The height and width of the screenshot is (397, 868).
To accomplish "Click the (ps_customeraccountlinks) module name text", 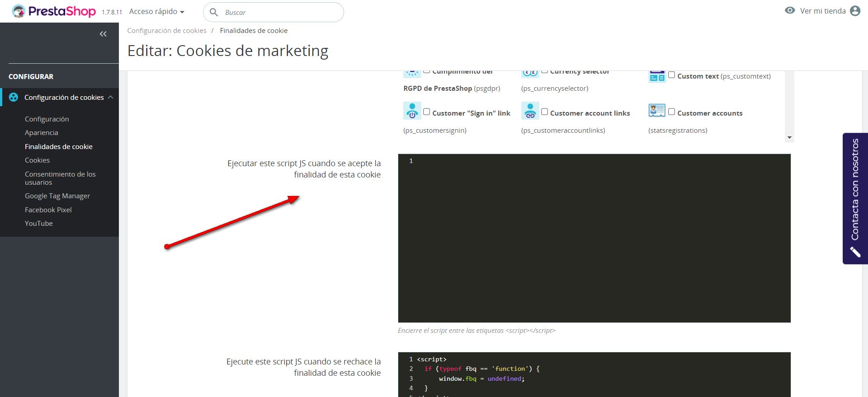I will click(563, 130).
